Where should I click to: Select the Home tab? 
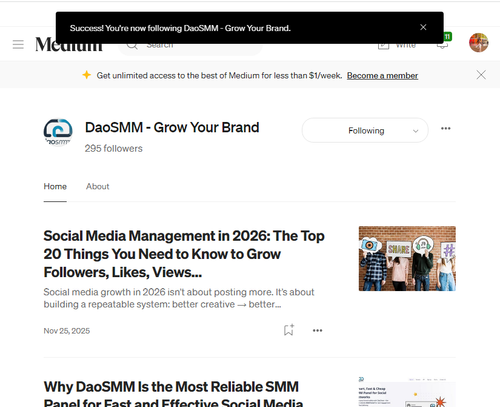(x=55, y=186)
